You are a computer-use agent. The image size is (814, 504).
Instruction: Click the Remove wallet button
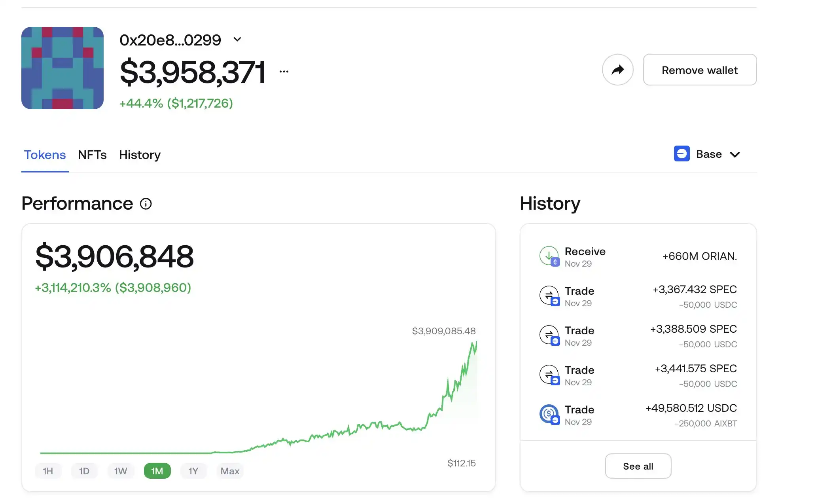[700, 70]
